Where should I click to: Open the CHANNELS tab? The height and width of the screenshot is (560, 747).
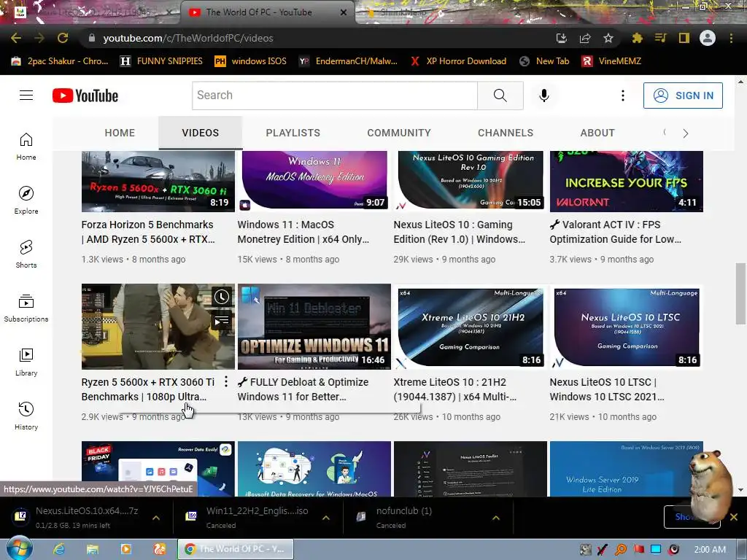click(506, 133)
